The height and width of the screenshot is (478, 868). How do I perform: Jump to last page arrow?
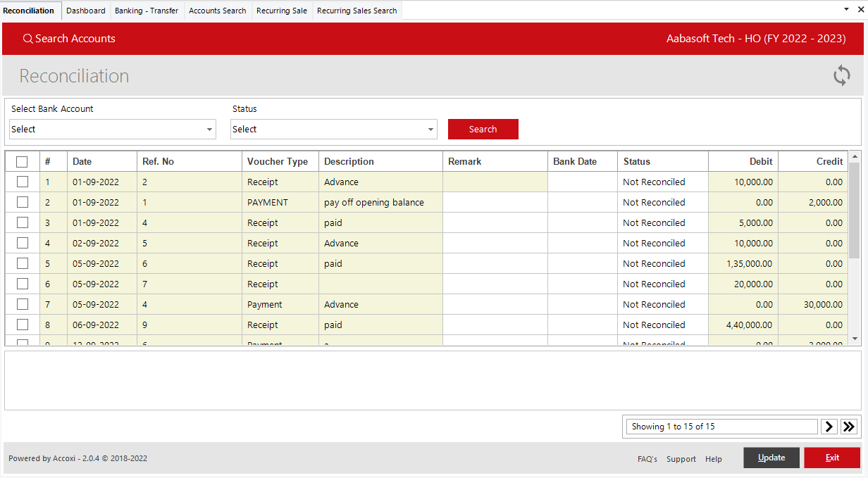(x=849, y=427)
